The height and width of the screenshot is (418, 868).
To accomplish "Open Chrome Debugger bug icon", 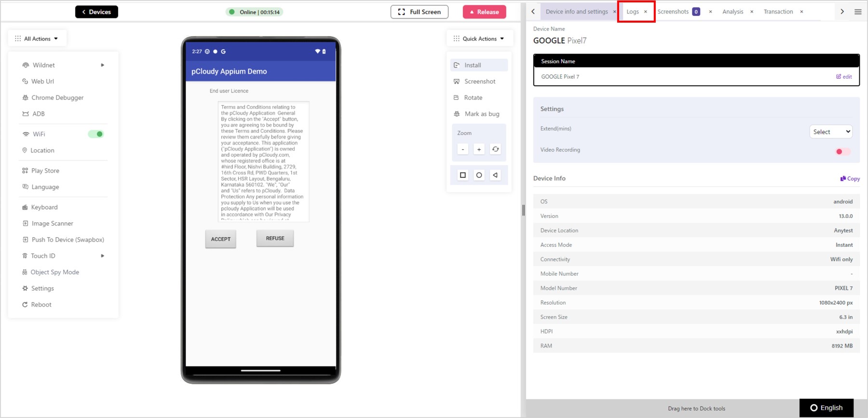I will pyautogui.click(x=25, y=97).
